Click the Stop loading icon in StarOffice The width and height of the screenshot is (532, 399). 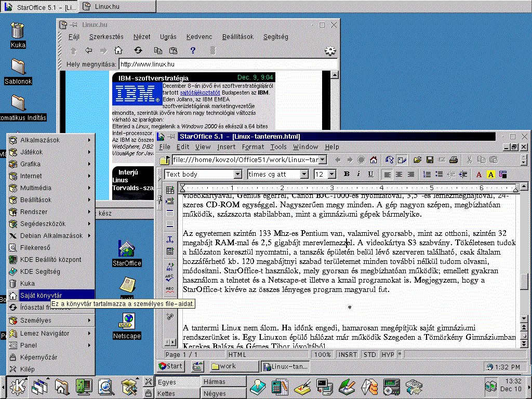[362, 159]
